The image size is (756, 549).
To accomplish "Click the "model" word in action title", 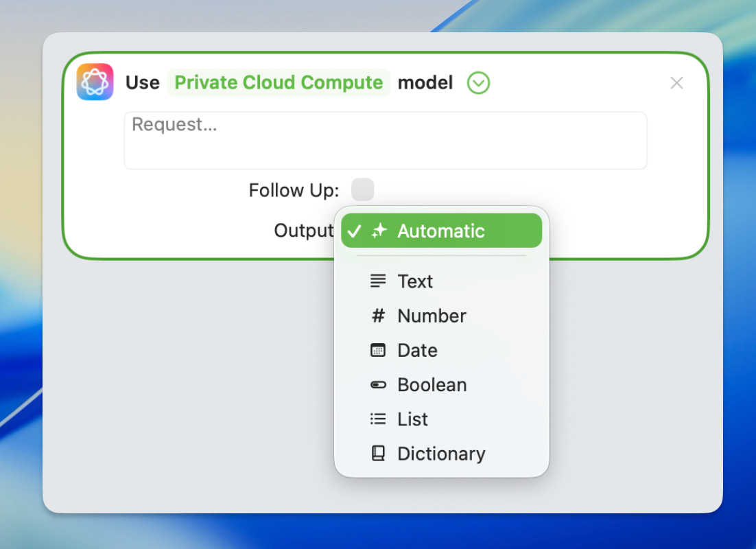I will (425, 82).
